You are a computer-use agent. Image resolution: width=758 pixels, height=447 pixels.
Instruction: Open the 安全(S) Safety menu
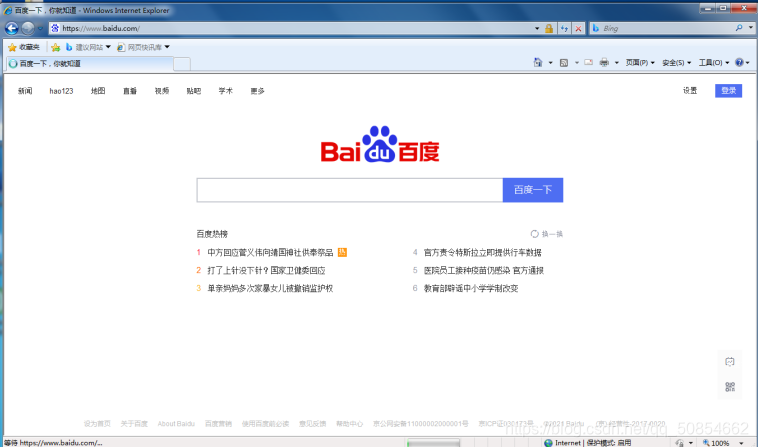[676, 63]
